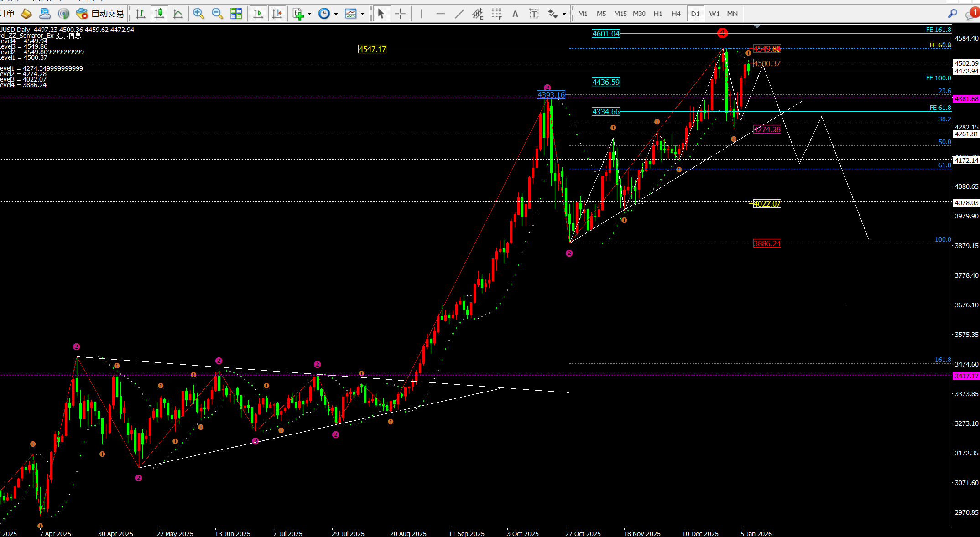Click the Zoom In magnifier icon

pos(198,14)
